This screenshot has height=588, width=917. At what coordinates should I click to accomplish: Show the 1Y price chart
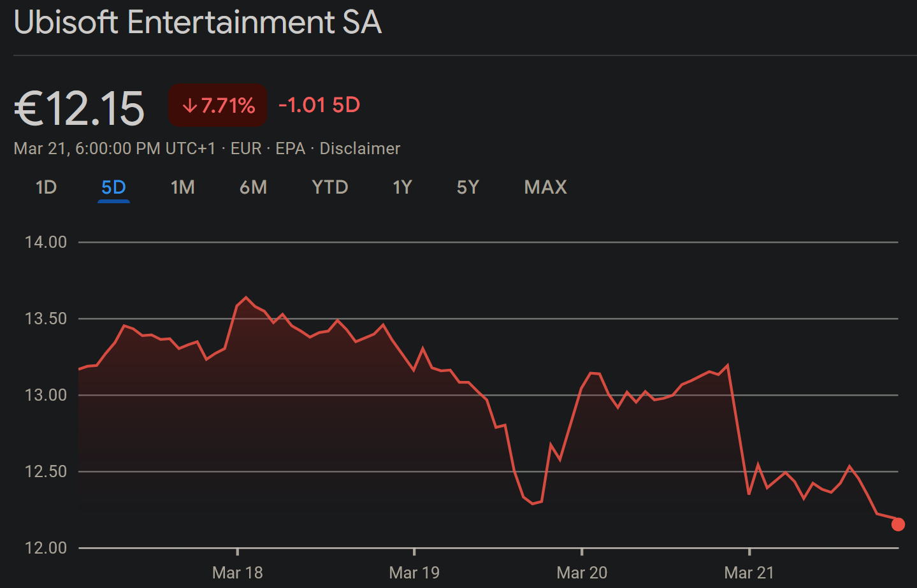tap(403, 187)
